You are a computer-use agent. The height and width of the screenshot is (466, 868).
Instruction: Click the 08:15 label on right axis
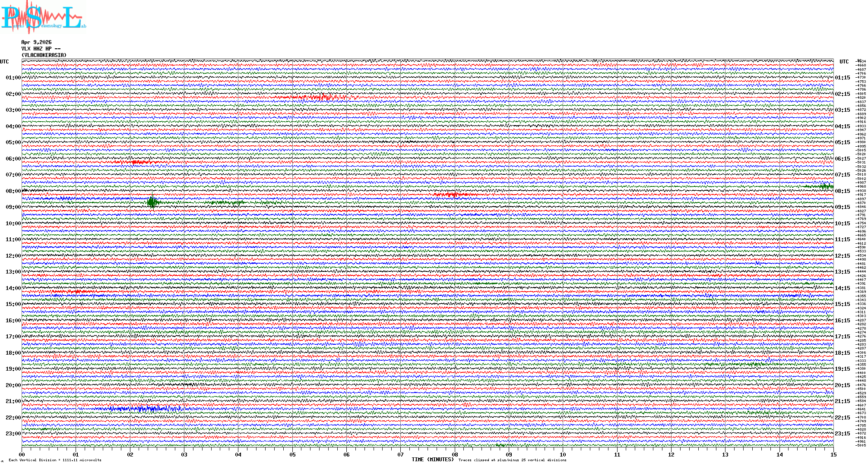click(x=843, y=191)
